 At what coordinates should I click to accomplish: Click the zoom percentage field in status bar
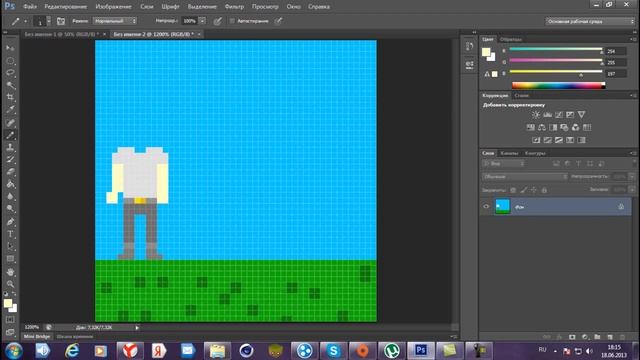point(31,327)
